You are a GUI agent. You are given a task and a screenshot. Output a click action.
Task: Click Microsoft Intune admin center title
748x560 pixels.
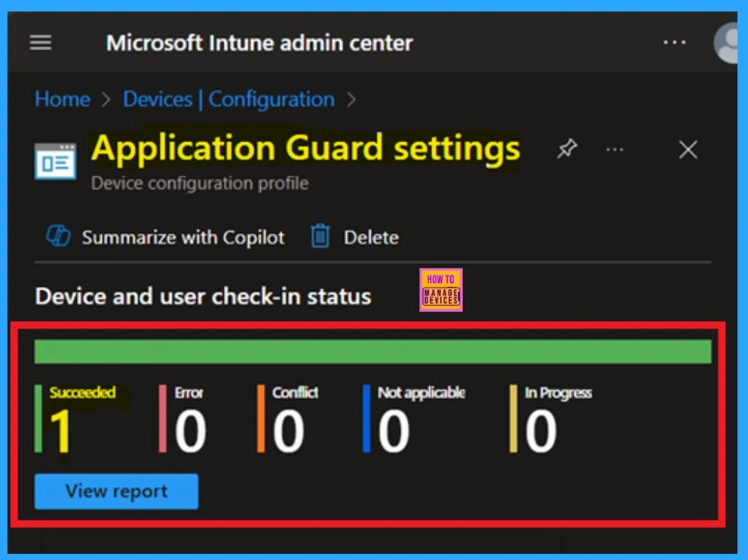tap(259, 43)
